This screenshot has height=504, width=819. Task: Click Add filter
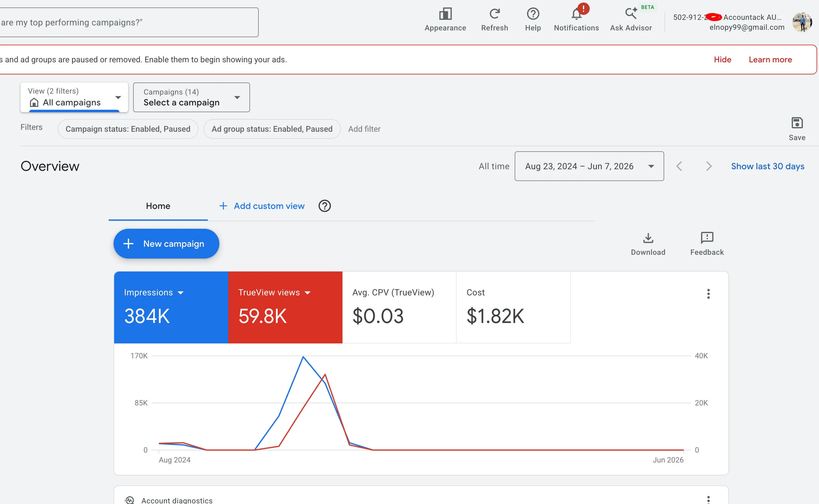tap(364, 129)
